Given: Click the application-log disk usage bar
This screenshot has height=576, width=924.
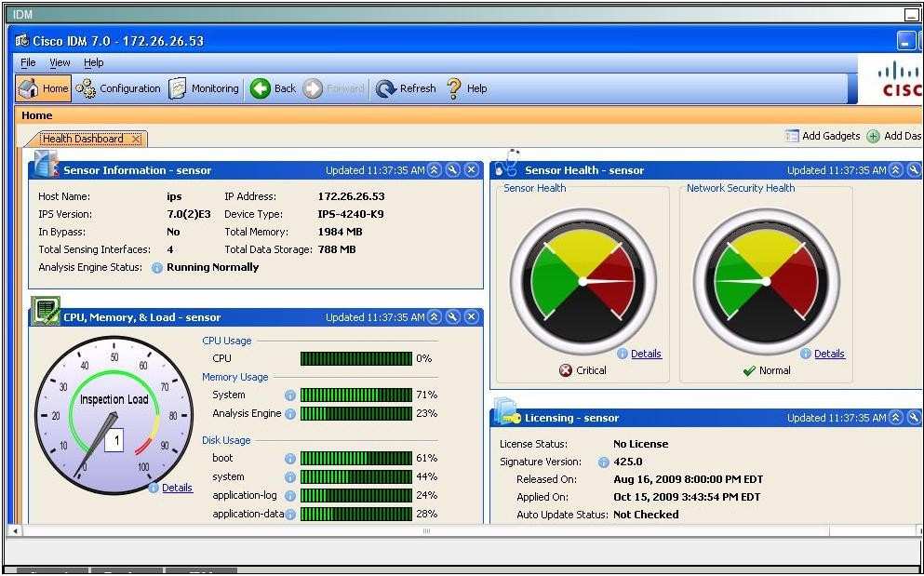Looking at the screenshot, I should tap(356, 496).
